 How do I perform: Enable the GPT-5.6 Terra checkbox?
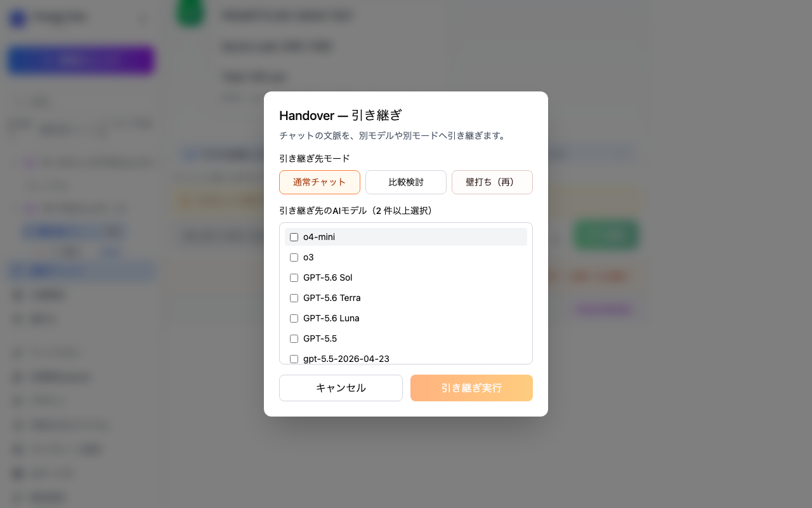[294, 298]
